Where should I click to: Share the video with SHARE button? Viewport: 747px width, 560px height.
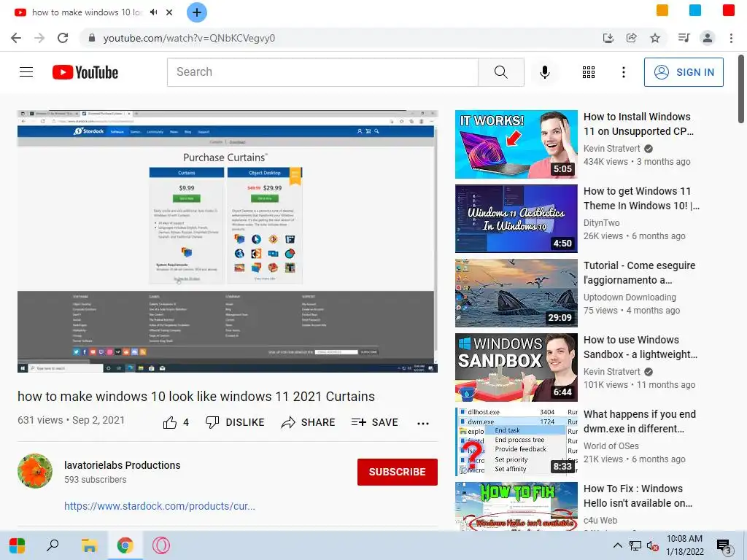click(x=309, y=422)
